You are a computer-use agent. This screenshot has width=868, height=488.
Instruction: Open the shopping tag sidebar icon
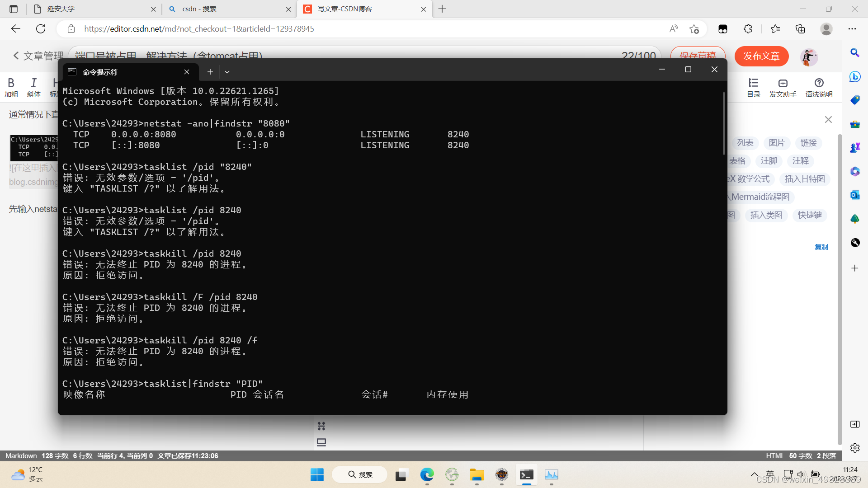pyautogui.click(x=854, y=100)
